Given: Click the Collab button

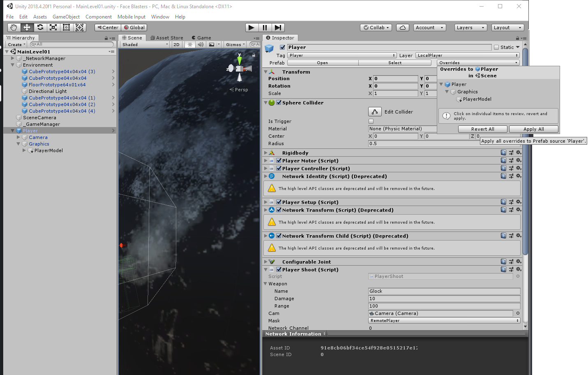Looking at the screenshot, I should [376, 28].
